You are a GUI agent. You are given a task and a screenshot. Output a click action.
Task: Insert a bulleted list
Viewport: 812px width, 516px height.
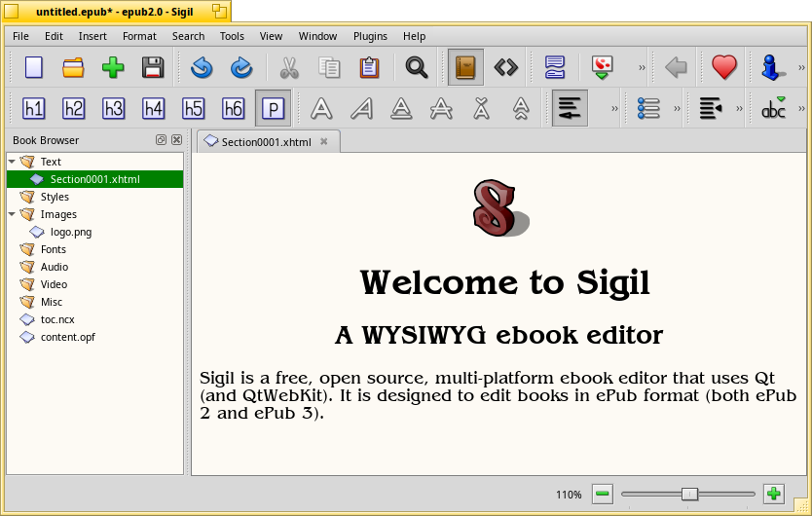coord(648,108)
